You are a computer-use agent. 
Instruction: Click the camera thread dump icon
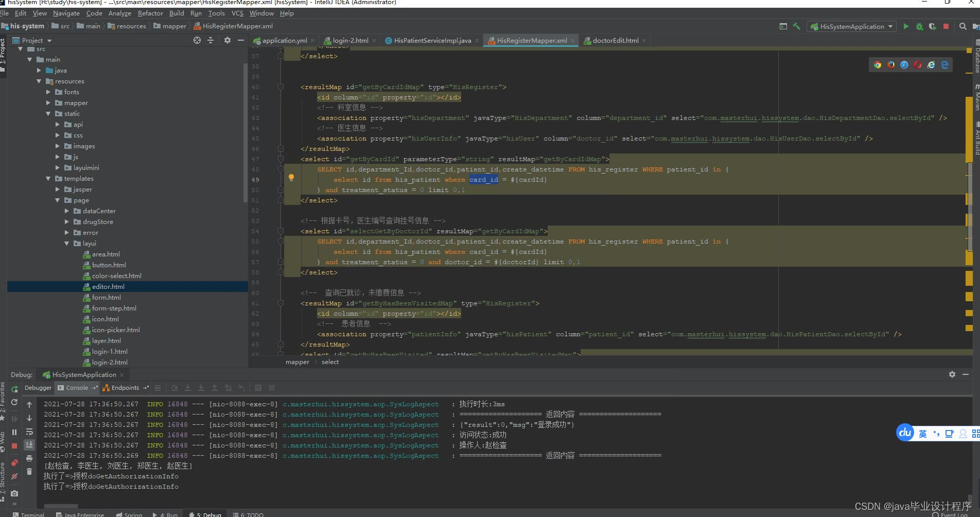tap(14, 493)
